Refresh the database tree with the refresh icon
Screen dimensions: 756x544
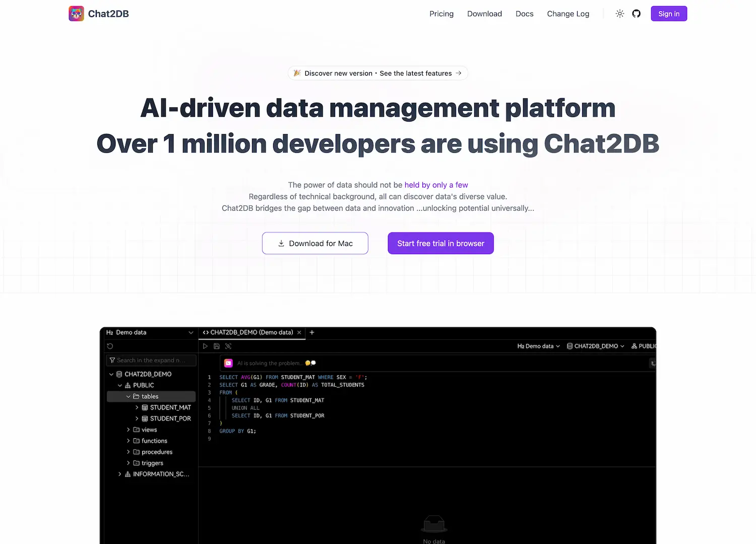110,346
